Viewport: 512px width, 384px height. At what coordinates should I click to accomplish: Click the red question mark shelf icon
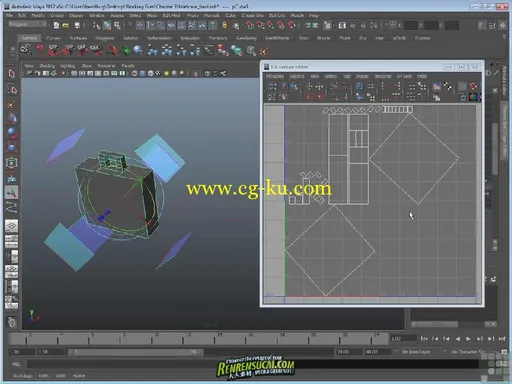(40, 50)
